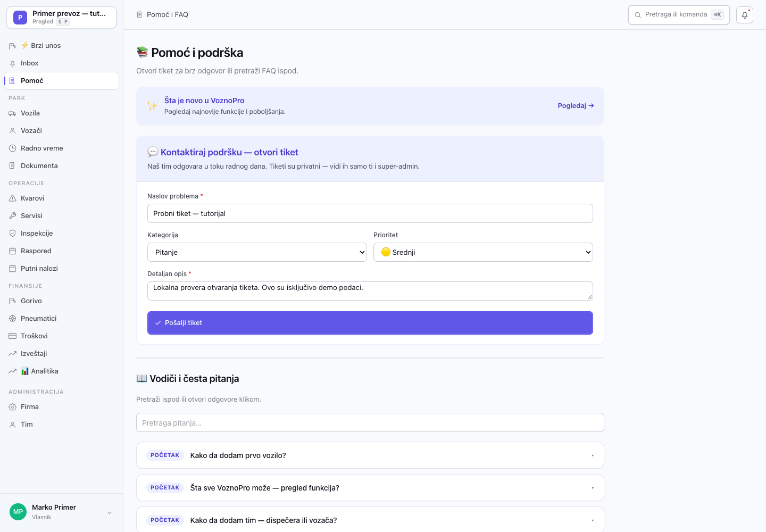Expand 'Šta sve VoznoPro može' FAQ entry
Screen dimensions: 766x532
(x=370, y=488)
